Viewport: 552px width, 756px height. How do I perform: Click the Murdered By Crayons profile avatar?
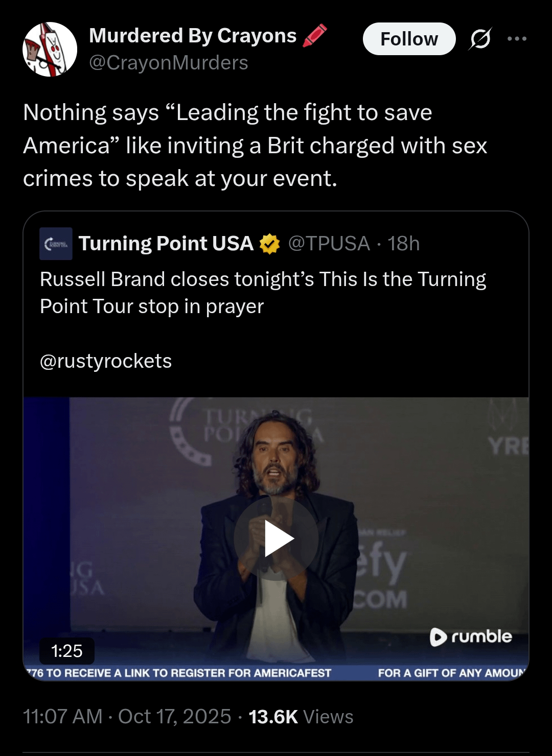pyautogui.click(x=50, y=50)
